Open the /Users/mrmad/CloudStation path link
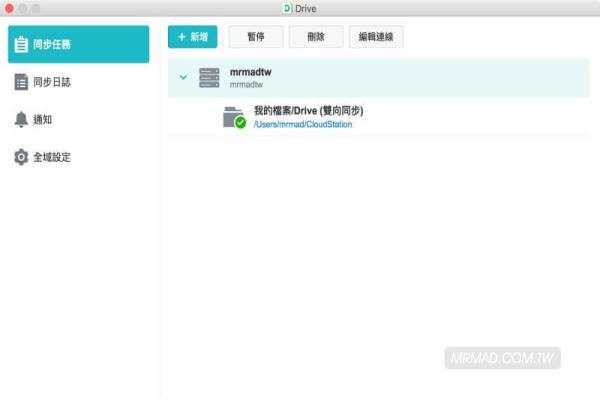 (303, 124)
